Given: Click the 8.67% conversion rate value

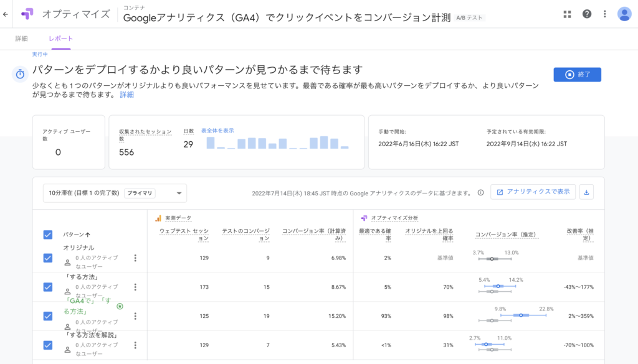Looking at the screenshot, I should coord(338,287).
